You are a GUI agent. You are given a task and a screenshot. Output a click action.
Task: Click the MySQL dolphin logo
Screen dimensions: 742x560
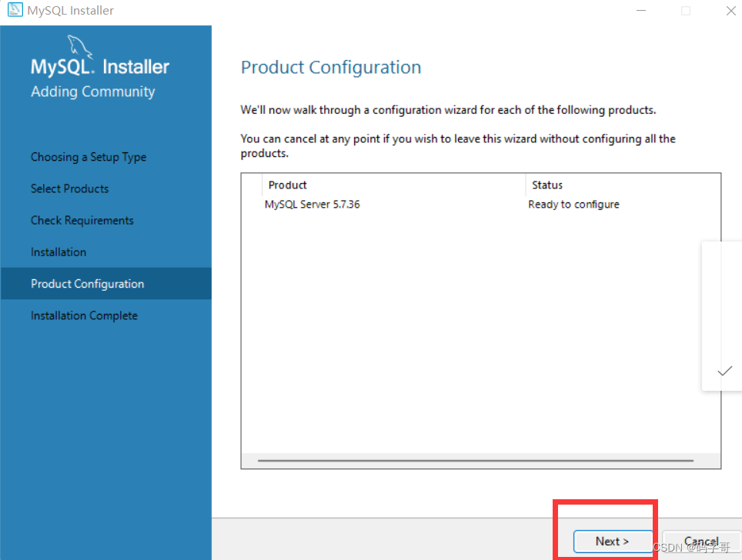[x=79, y=46]
